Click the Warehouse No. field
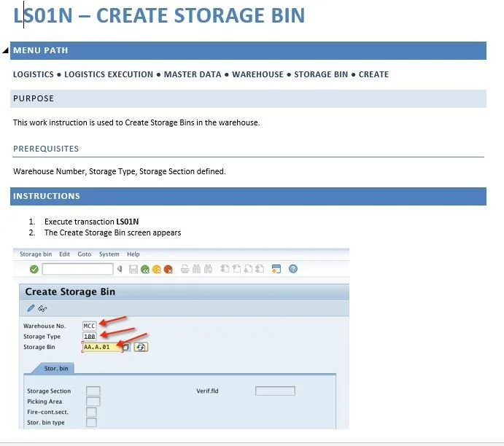 click(90, 326)
